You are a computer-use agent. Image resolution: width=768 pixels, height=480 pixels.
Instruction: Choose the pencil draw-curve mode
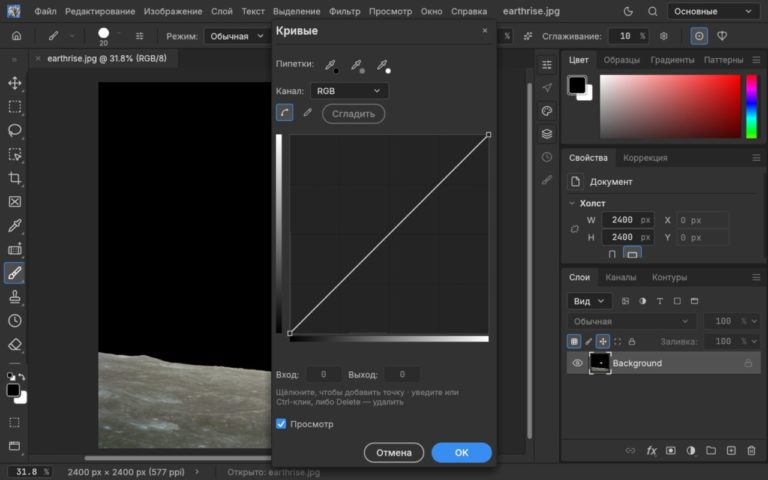point(308,113)
